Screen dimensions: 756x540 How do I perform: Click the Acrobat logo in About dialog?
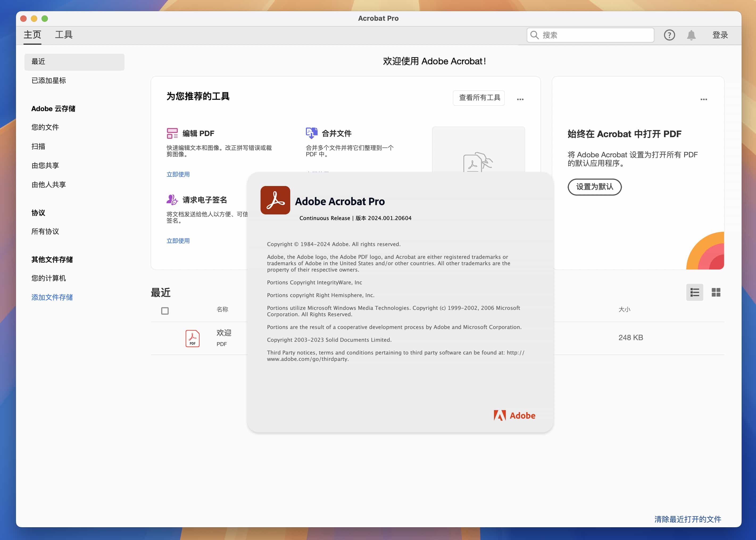[275, 200]
